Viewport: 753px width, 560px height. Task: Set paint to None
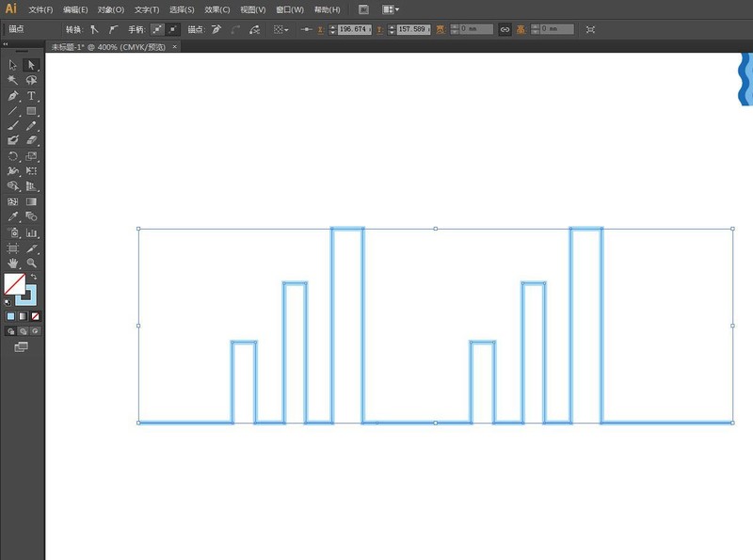(x=35, y=316)
